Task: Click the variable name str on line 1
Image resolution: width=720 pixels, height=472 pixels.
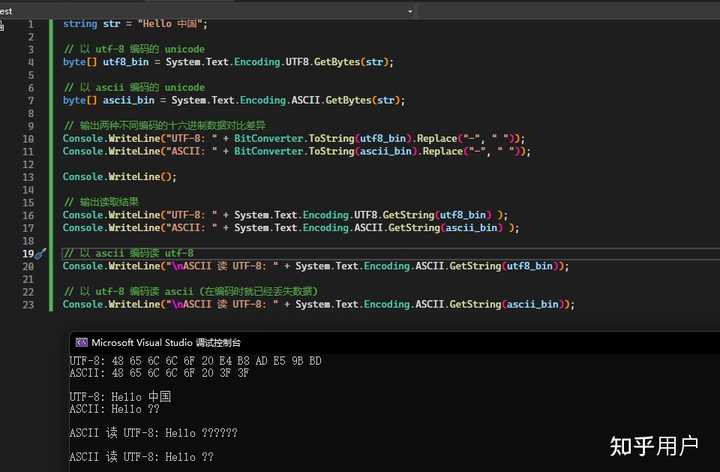Action: pos(112,24)
